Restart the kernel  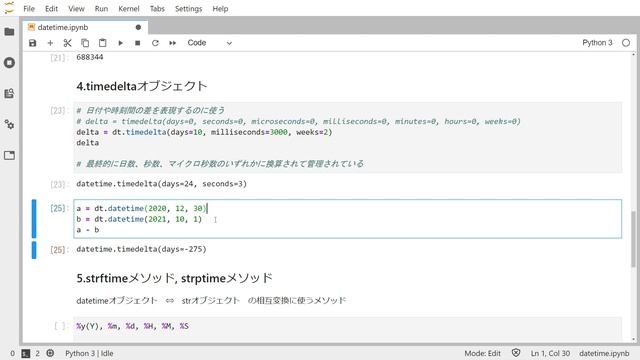[x=155, y=43]
